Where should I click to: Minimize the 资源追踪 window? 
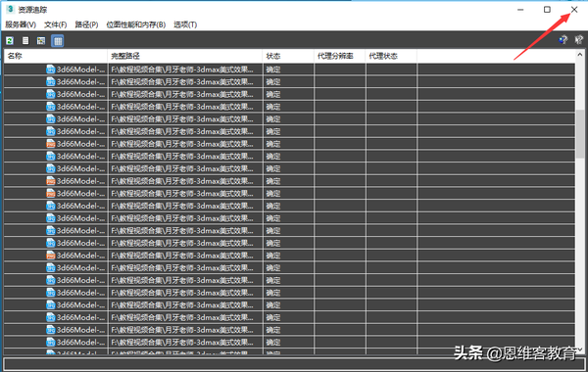520,10
